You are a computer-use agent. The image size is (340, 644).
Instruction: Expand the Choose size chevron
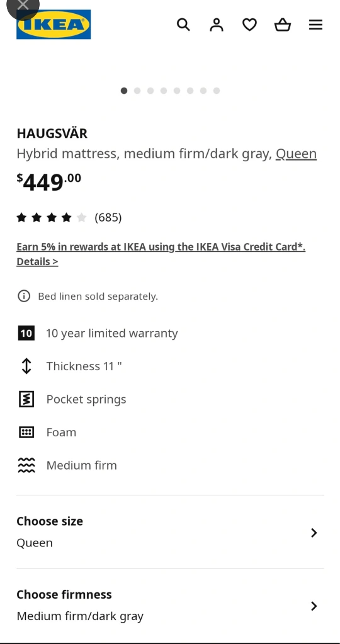(314, 533)
